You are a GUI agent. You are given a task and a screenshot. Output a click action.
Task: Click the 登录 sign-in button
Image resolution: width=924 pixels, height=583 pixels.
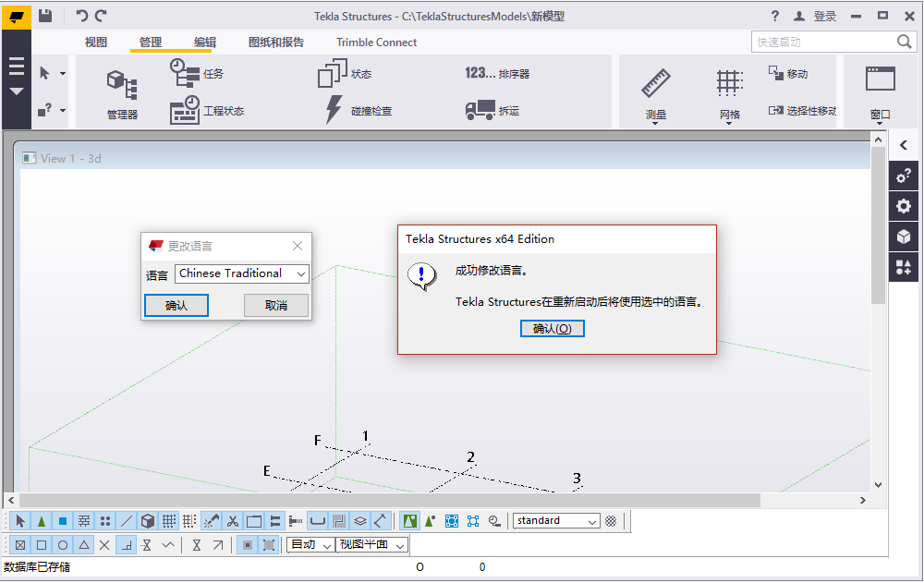click(816, 16)
